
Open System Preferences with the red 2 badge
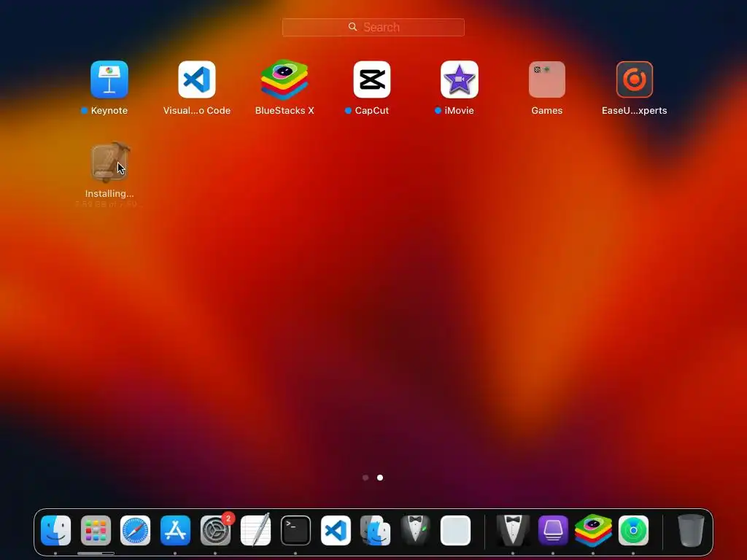click(x=215, y=530)
